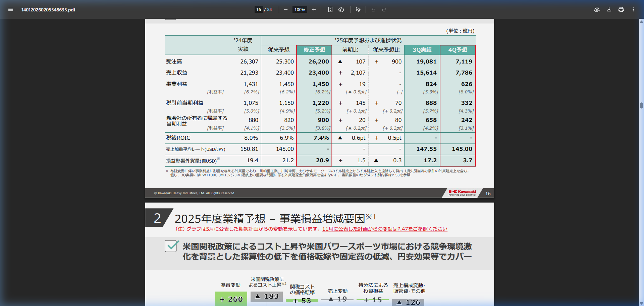
Task: Open the more options menu
Action: click(634, 9)
